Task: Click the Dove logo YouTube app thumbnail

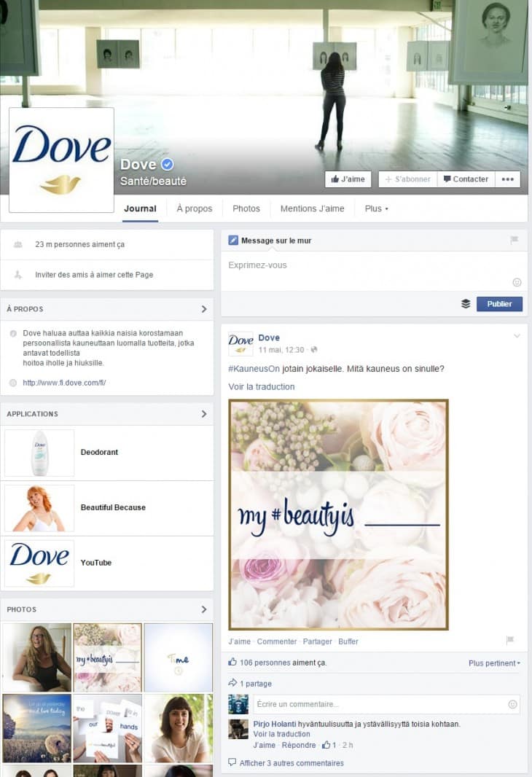Action: click(x=39, y=563)
